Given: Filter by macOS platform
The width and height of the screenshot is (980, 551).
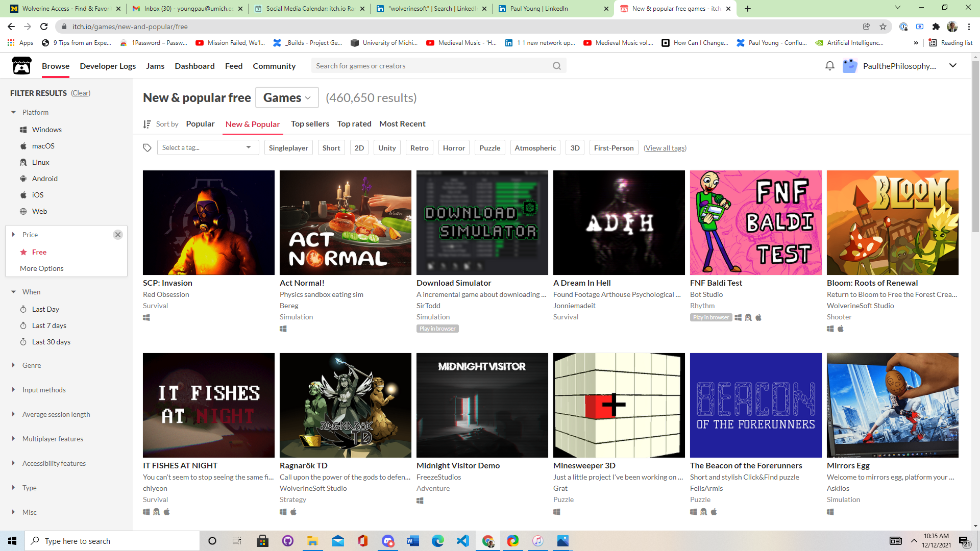Looking at the screenshot, I should (43, 146).
